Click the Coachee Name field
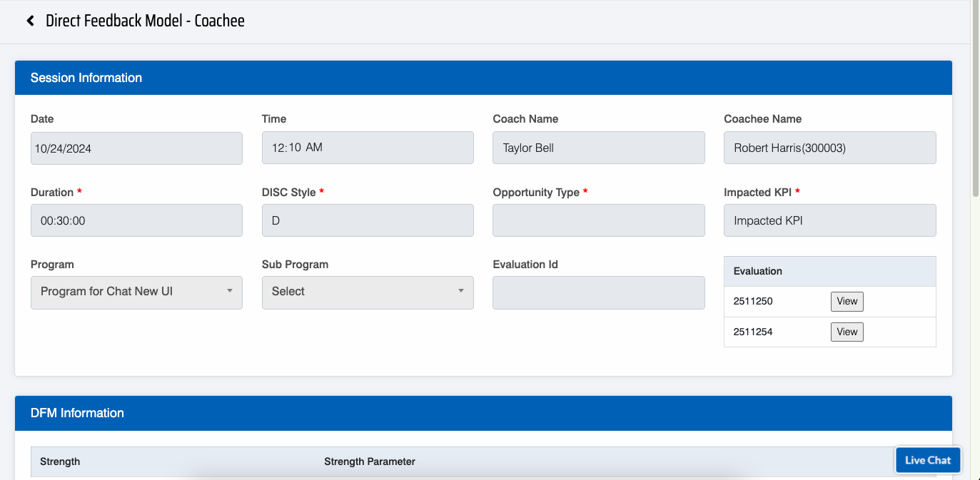Image resolution: width=980 pixels, height=480 pixels. click(x=829, y=148)
